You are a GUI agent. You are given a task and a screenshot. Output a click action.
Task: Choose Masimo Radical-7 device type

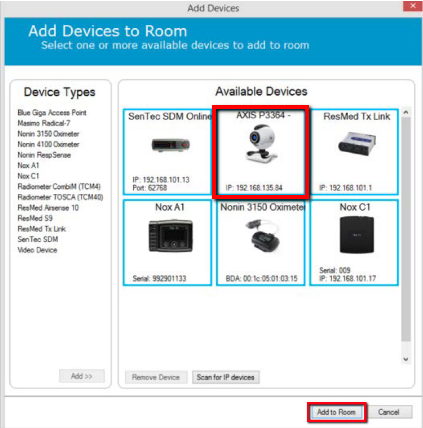click(x=44, y=123)
